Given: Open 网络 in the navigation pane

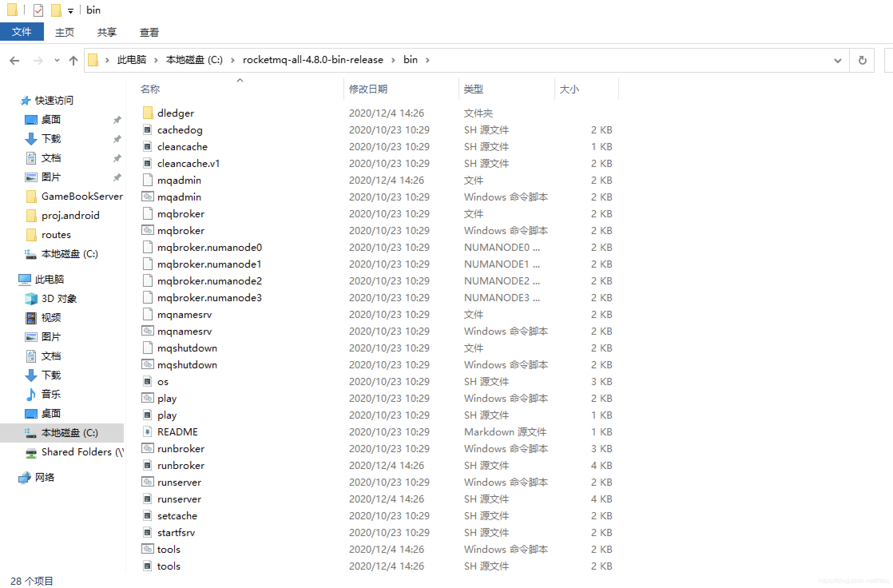Looking at the screenshot, I should pyautogui.click(x=44, y=477).
